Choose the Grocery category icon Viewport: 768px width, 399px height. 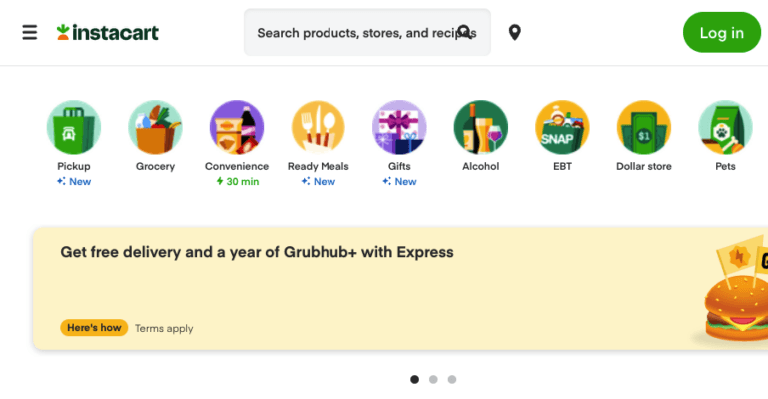155,127
